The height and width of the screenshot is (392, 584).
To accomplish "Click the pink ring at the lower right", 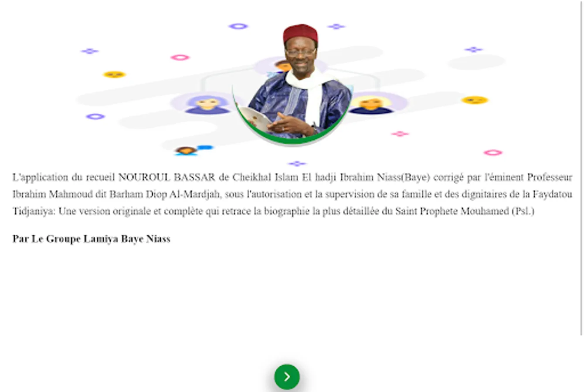I will 493,152.
